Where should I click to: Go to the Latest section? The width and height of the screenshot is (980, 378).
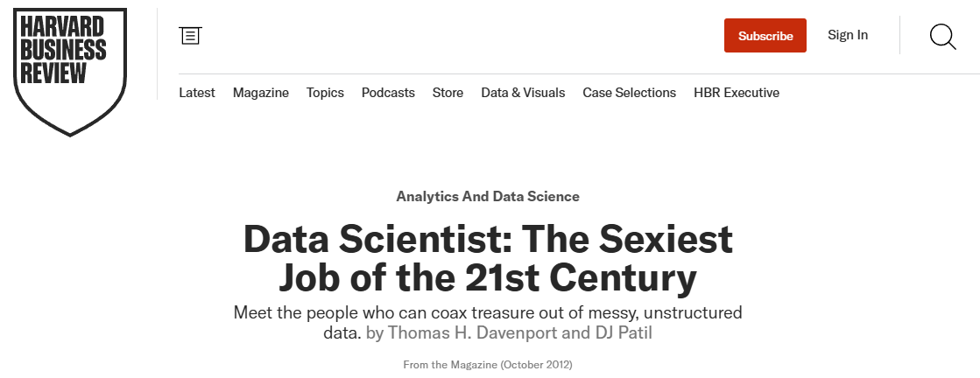[x=197, y=93]
